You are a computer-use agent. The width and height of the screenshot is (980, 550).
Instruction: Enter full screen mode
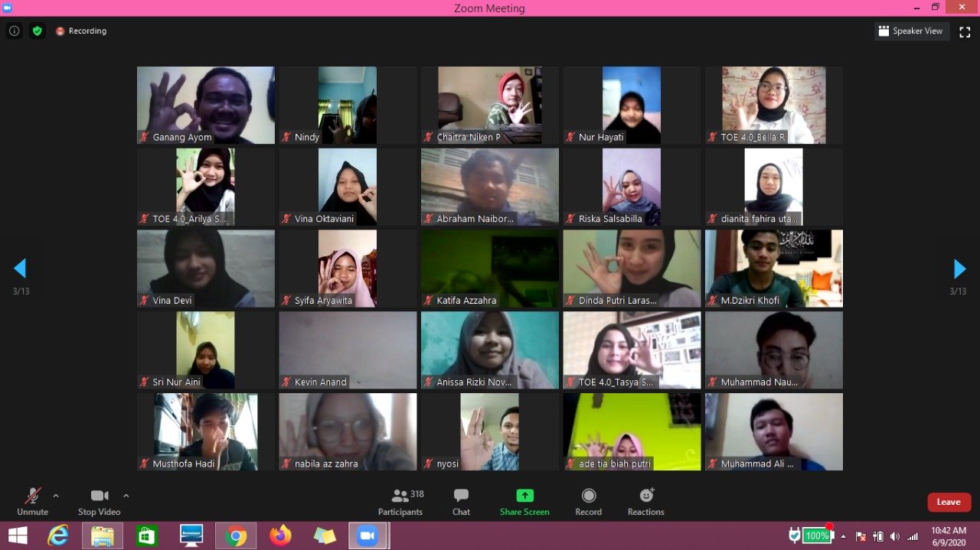click(965, 31)
